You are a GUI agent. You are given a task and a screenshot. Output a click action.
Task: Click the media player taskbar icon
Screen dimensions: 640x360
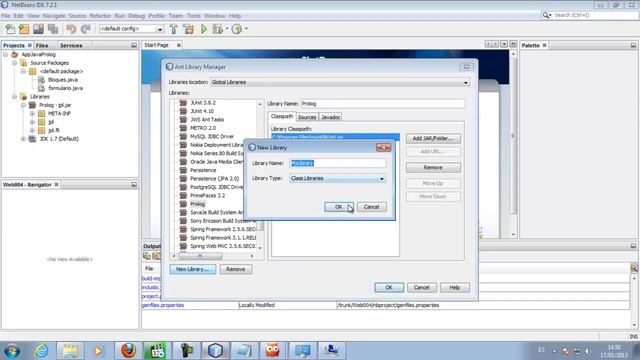[x=98, y=350]
